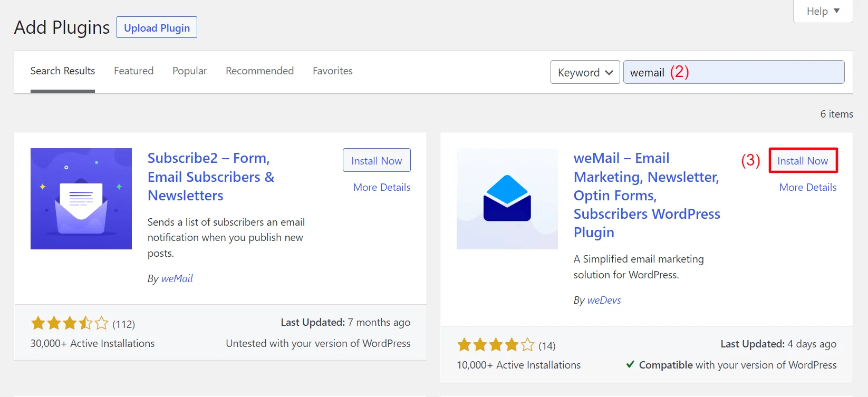Click the Compatible checkmark icon
The width and height of the screenshot is (868, 397).
pos(630,364)
